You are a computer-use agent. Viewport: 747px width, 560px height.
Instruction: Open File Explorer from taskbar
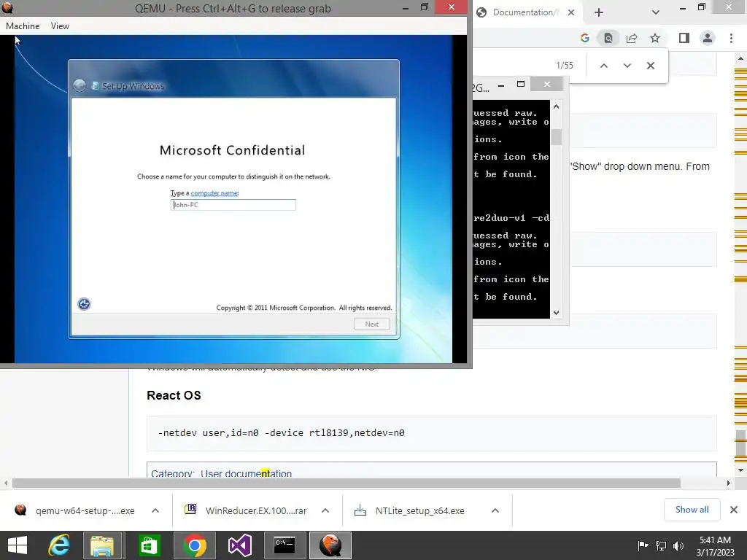tap(102, 545)
